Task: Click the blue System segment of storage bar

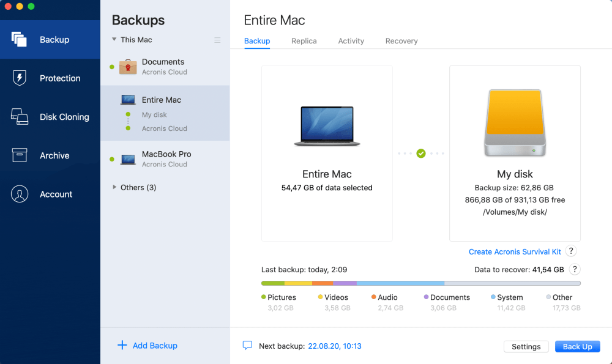Action: tap(400, 283)
